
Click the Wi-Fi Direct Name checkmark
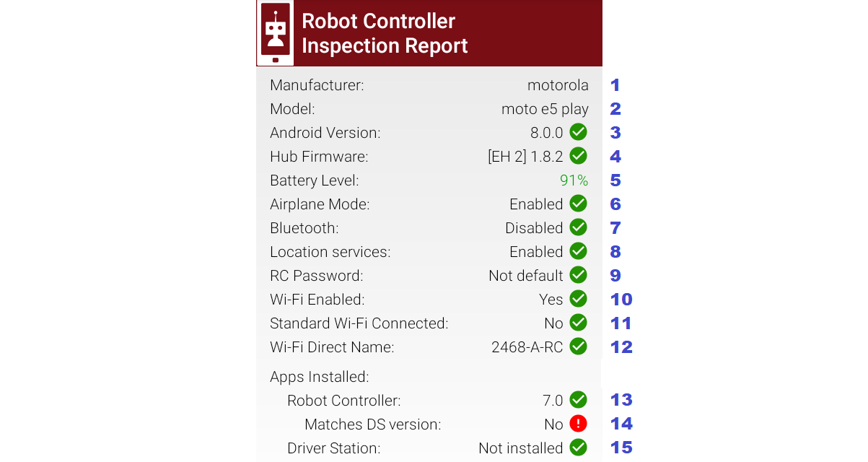click(x=578, y=346)
